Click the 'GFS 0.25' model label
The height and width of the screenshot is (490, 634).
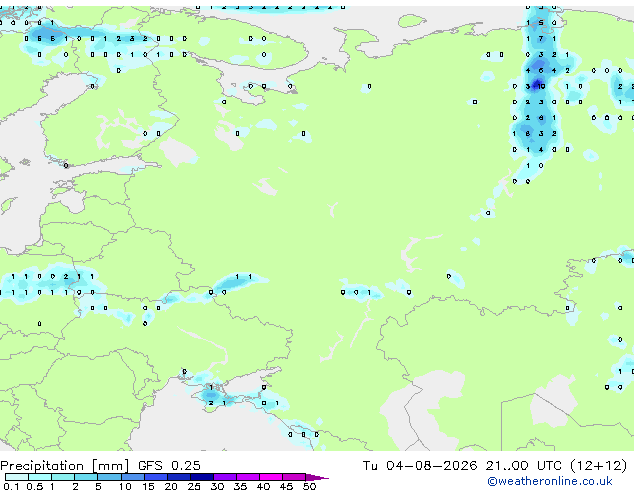169,465
